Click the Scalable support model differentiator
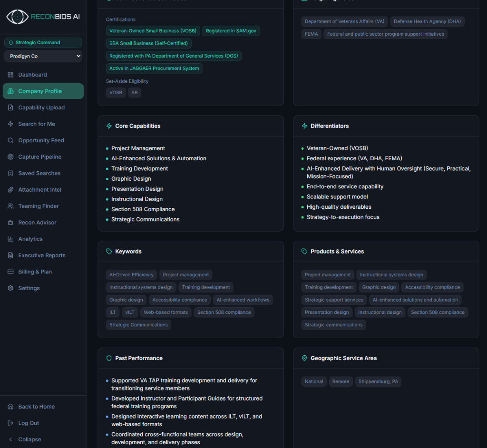The image size is (487, 448). click(x=337, y=197)
